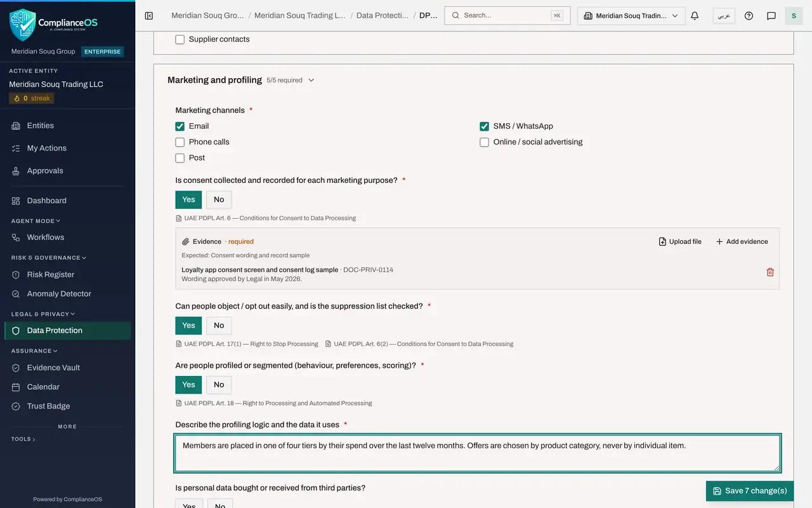Expand the Tools sidebar group
This screenshot has height=508, width=812.
[x=23, y=439]
